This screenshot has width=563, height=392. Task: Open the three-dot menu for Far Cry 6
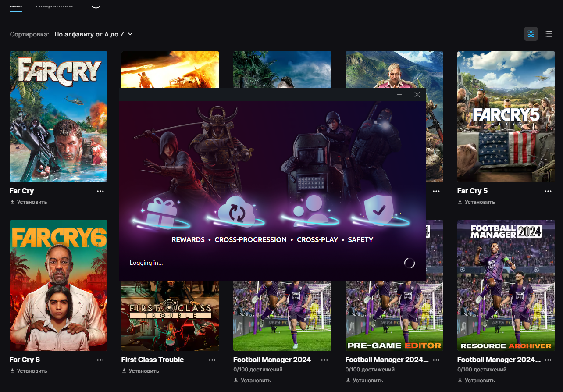[x=100, y=360]
